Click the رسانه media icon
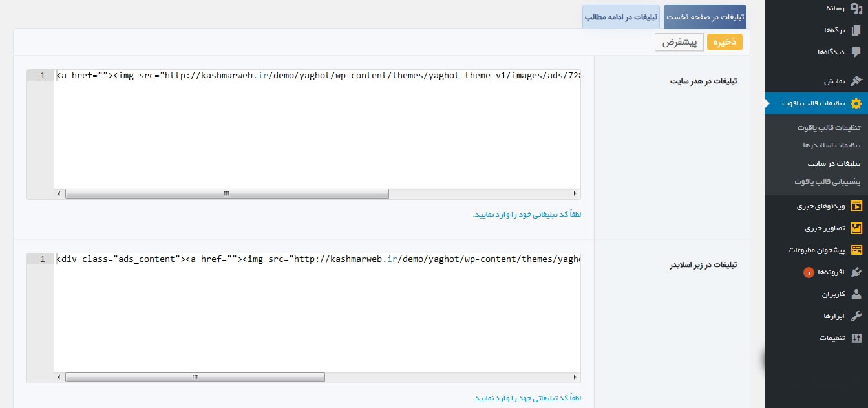868x408 pixels. [856, 8]
